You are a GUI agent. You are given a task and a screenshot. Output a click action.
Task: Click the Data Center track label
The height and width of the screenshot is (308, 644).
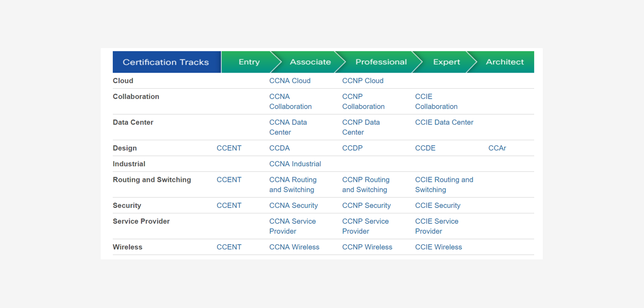(x=133, y=122)
